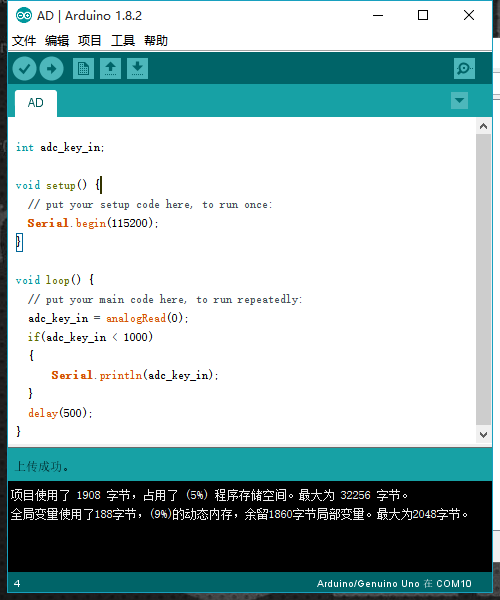This screenshot has height=600, width=500.
Task: Open the 文件 menu
Action: 24,41
